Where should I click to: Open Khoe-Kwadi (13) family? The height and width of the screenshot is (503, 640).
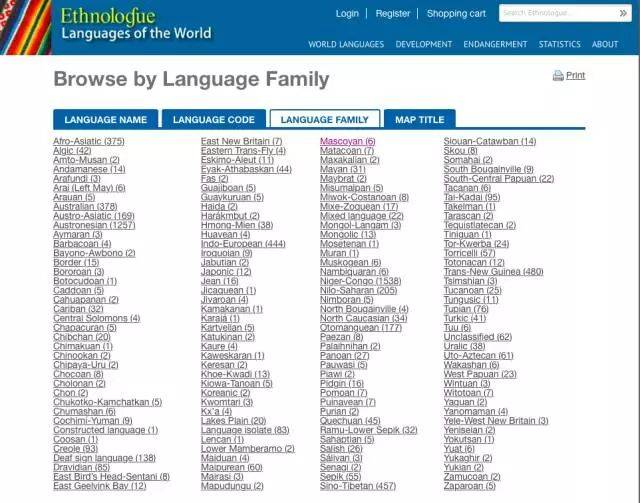click(236, 374)
